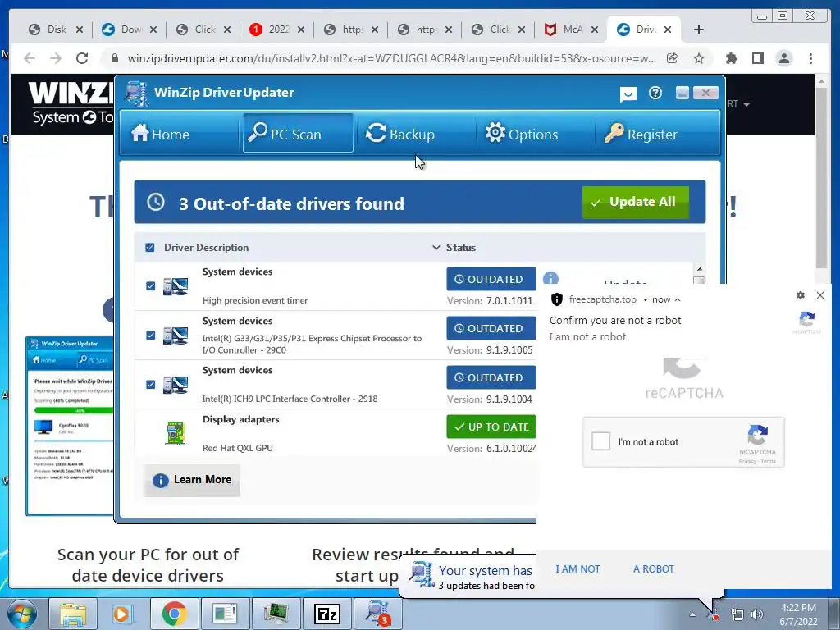
Task: Toggle the Chrome side panel icon
Action: point(757,58)
